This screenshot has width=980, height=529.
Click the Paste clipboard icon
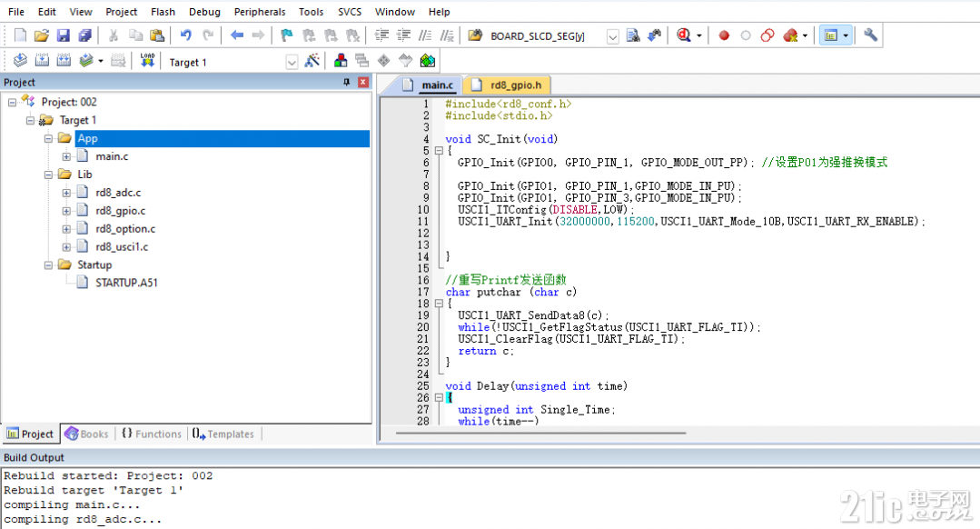157,35
